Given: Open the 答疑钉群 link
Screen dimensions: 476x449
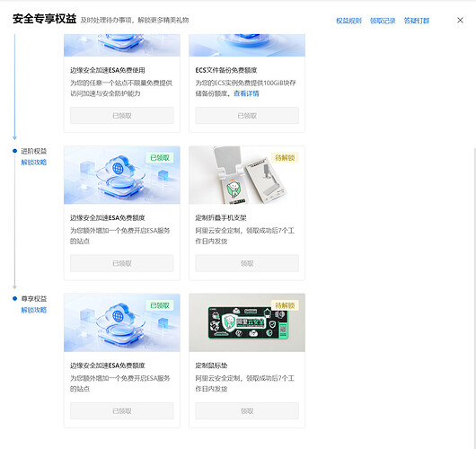Looking at the screenshot, I should click(x=417, y=21).
